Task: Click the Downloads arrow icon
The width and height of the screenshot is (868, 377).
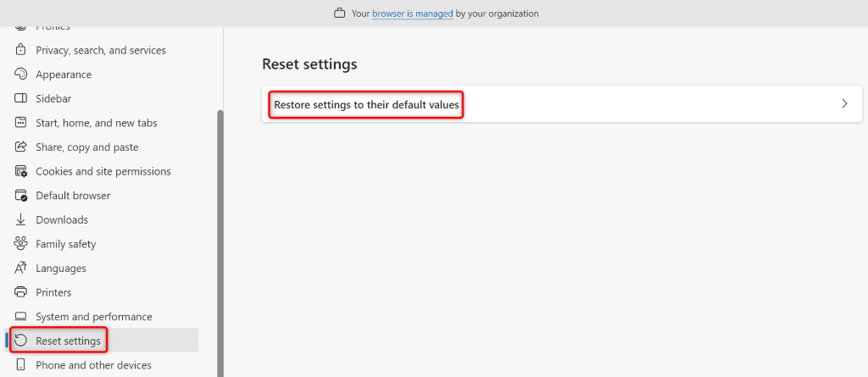Action: pos(21,220)
